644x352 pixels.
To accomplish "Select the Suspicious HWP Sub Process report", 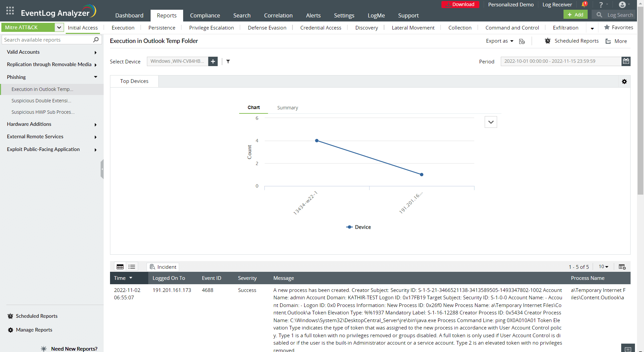I will [43, 112].
